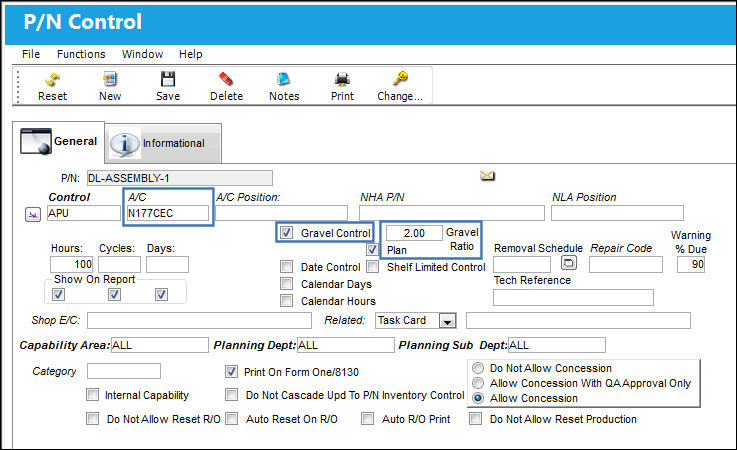Click the Control field containing APU

pos(84,213)
